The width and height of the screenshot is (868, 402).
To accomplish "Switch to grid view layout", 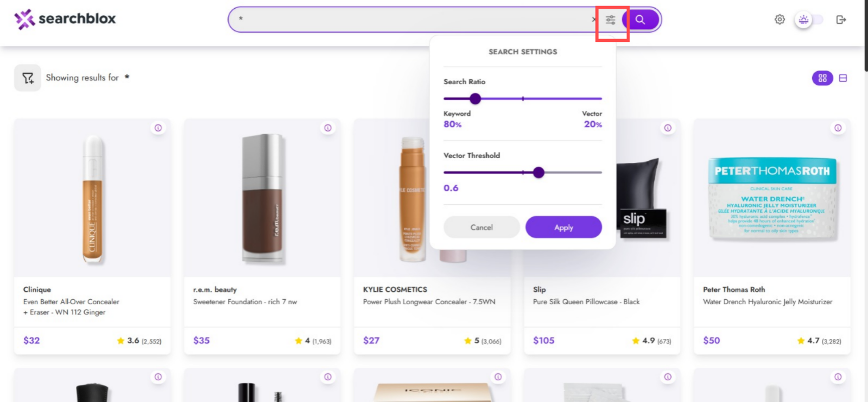I will pyautogui.click(x=822, y=78).
